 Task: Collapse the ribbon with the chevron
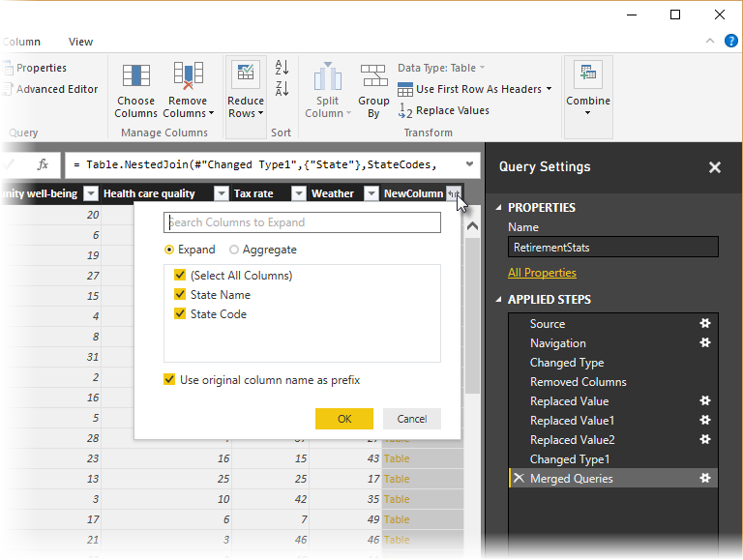coord(710,41)
